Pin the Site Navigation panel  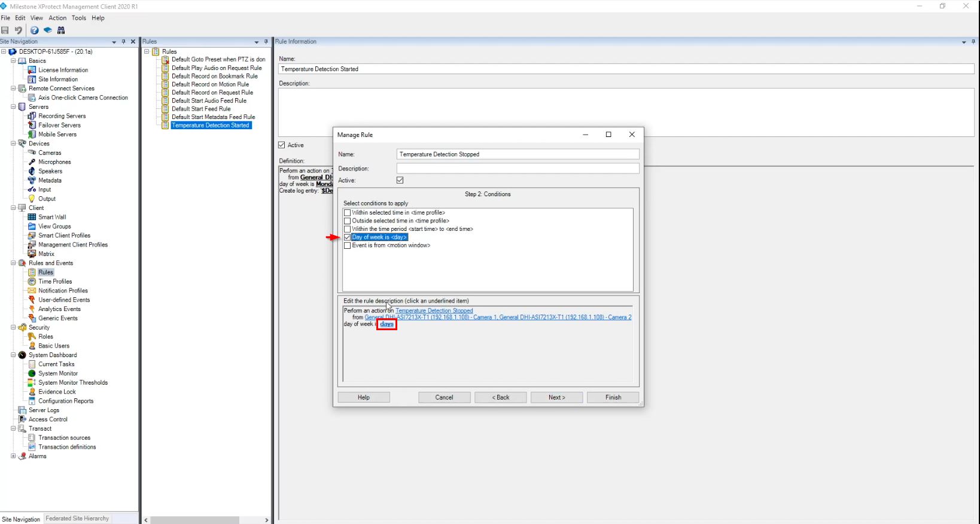click(124, 42)
